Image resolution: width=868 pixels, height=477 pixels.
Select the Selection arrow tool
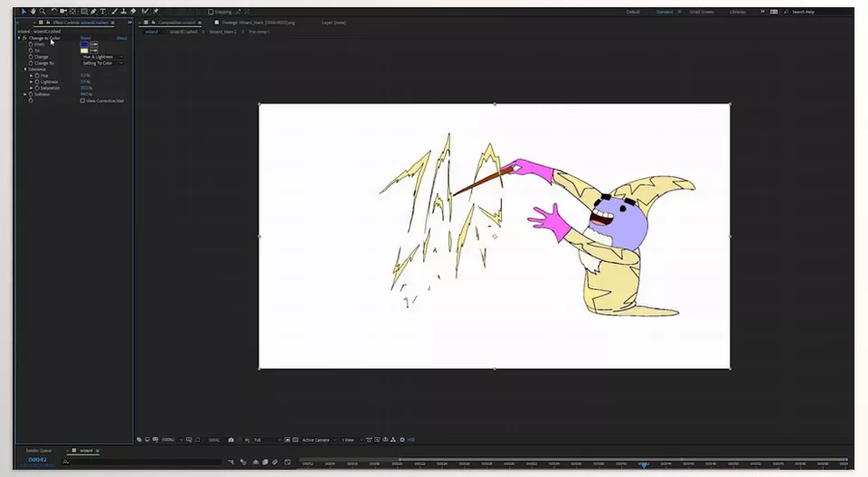24,12
